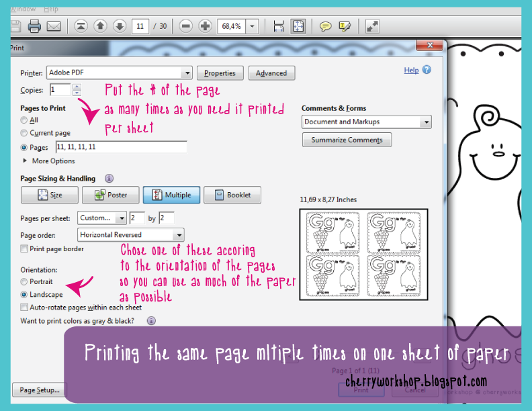
Task: Select the fit width scrolling icon
Action: tap(279, 26)
